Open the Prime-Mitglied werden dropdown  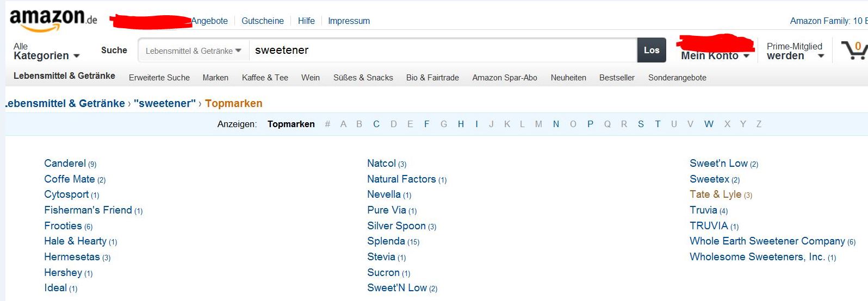(x=795, y=51)
